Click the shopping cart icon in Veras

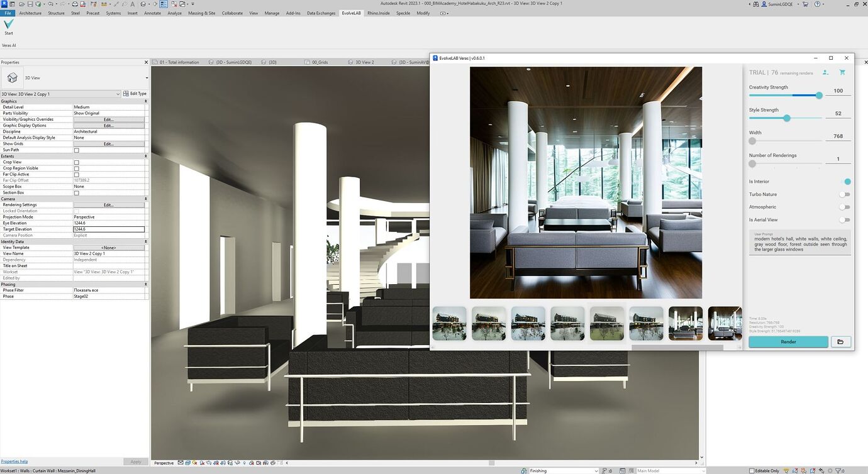click(843, 72)
